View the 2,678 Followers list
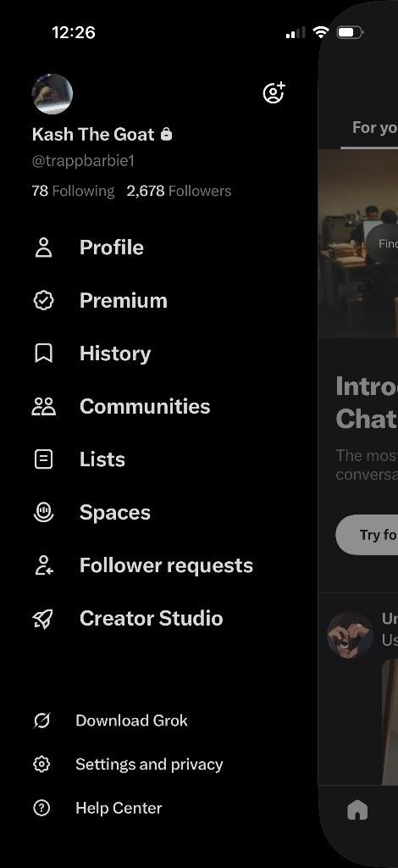 (x=180, y=191)
